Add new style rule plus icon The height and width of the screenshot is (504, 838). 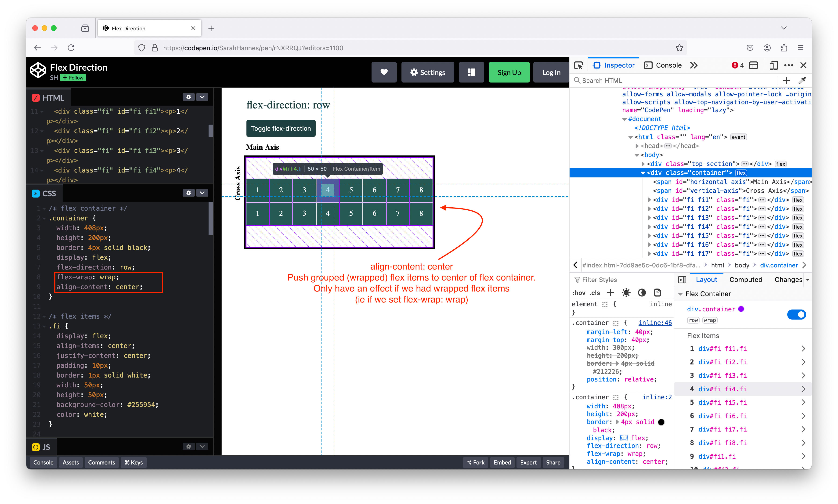(610, 293)
